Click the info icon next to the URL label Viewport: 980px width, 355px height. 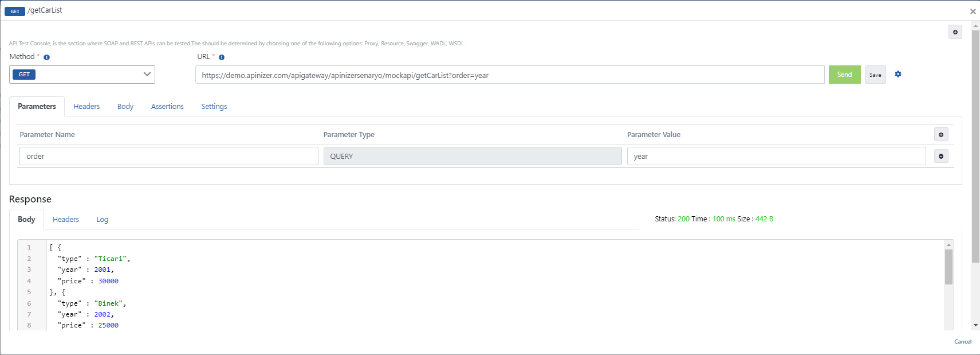coord(222,57)
